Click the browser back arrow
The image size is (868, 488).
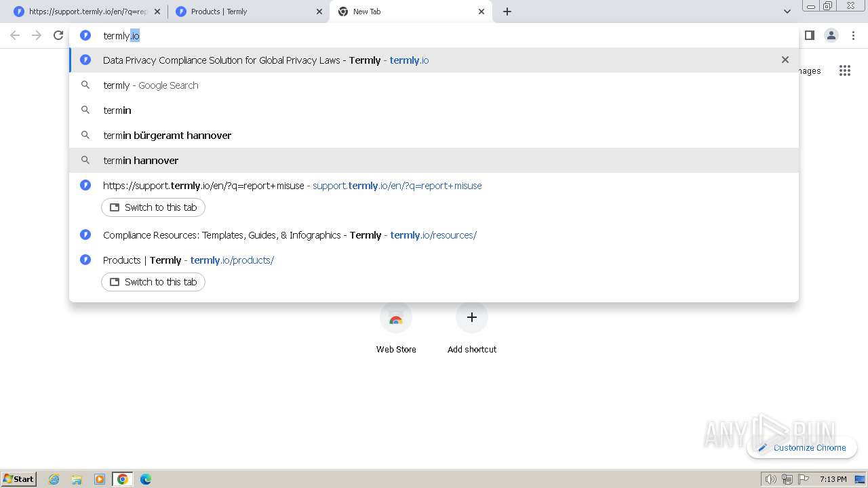[x=15, y=35]
